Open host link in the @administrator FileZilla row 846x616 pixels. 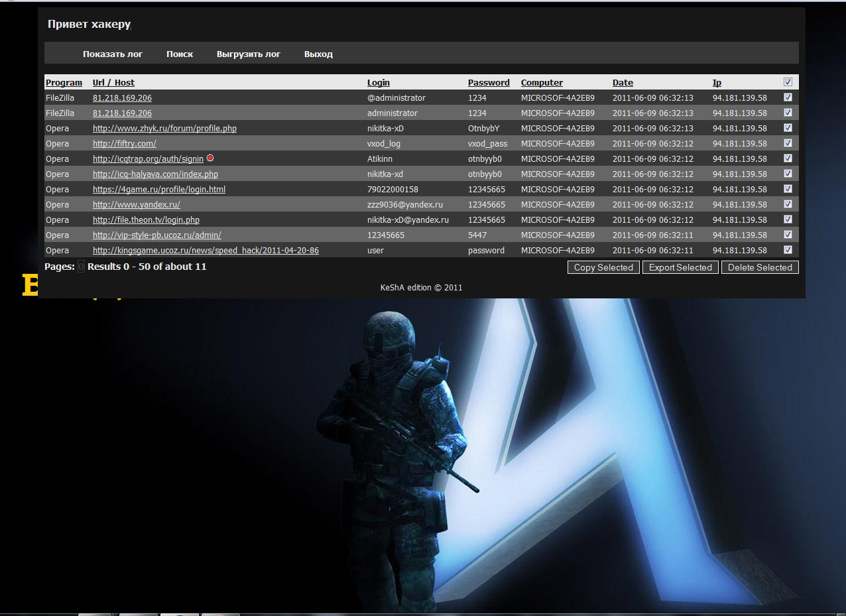click(122, 98)
